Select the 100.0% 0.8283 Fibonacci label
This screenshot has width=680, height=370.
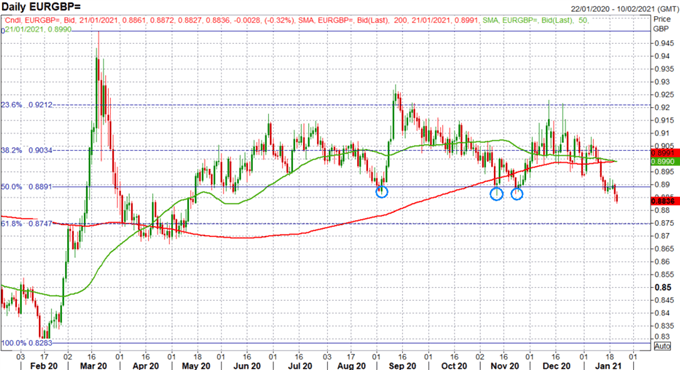27,343
